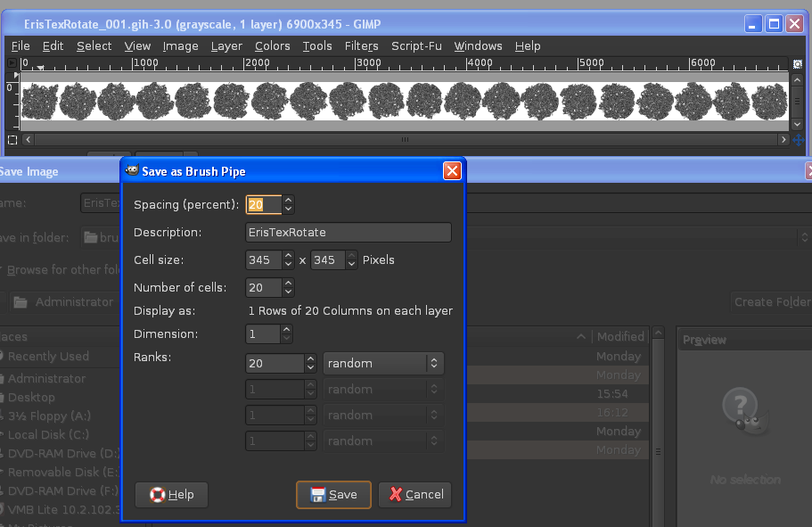Open the random selection mode dropdown for Ranks
Screen dimensions: 812x527
[x=383, y=363]
